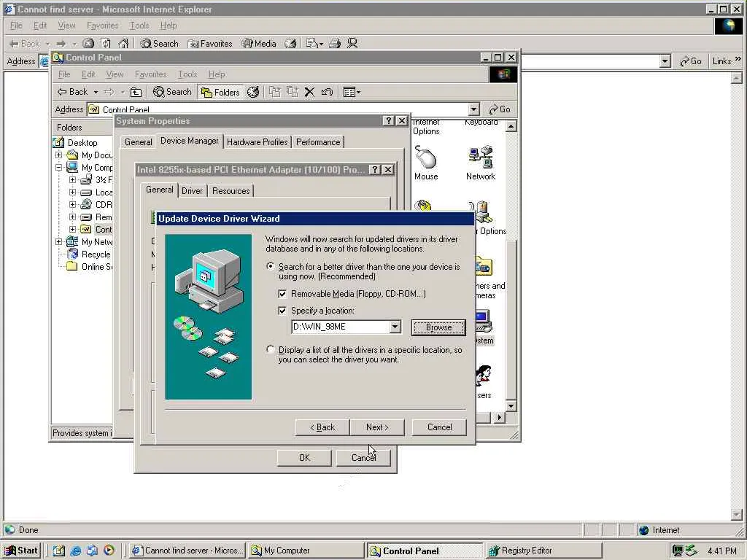Open Performance tab in System Properties
Viewport: 747px width, 560px height.
318,142
